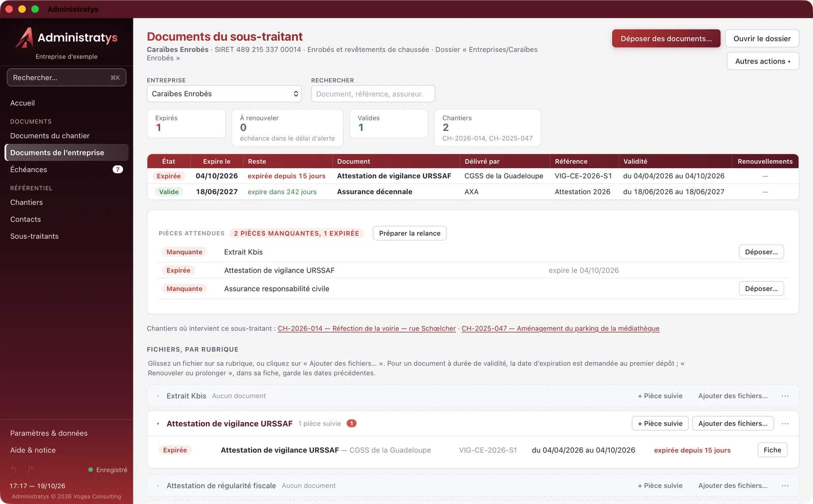Expand the Extrait Kbis section
Viewport: 813px width, 504px height.
point(158,396)
